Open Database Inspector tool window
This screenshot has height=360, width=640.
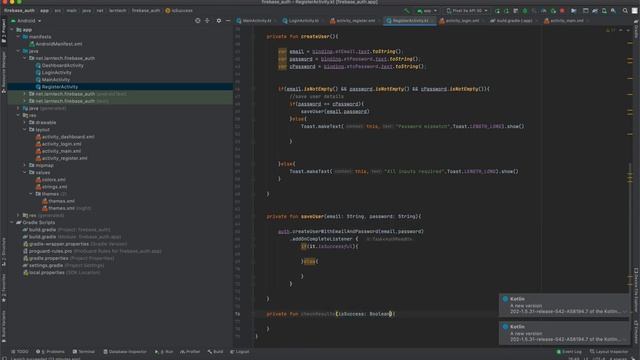[124, 351]
